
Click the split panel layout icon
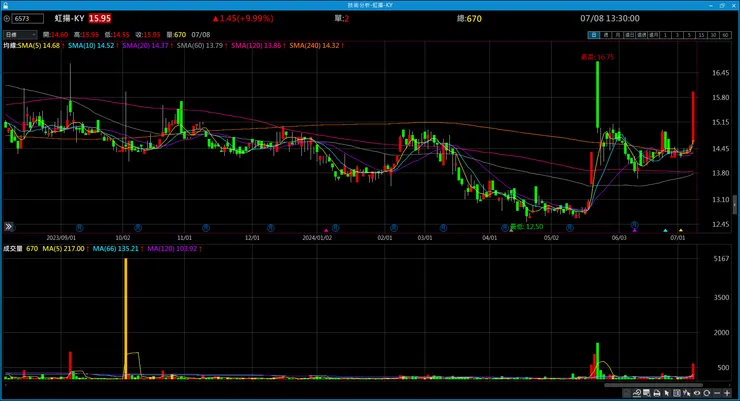(677, 393)
